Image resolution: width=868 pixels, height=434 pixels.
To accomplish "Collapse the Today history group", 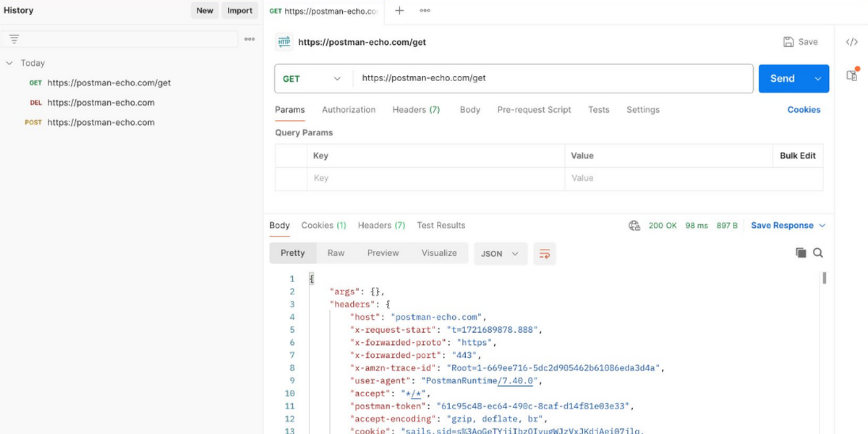I will click(x=9, y=63).
